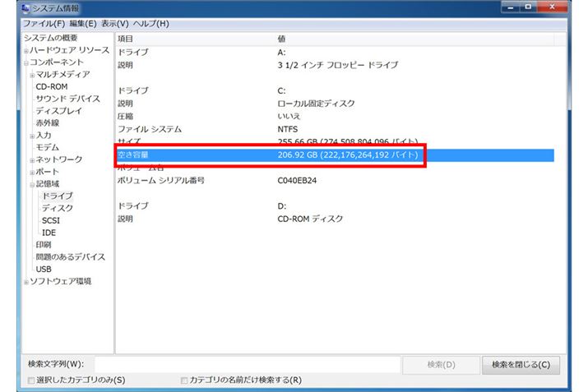Enable カテゴリの名前だけ検索する(R) checkbox
This screenshot has height=392, width=588.
pos(183,380)
